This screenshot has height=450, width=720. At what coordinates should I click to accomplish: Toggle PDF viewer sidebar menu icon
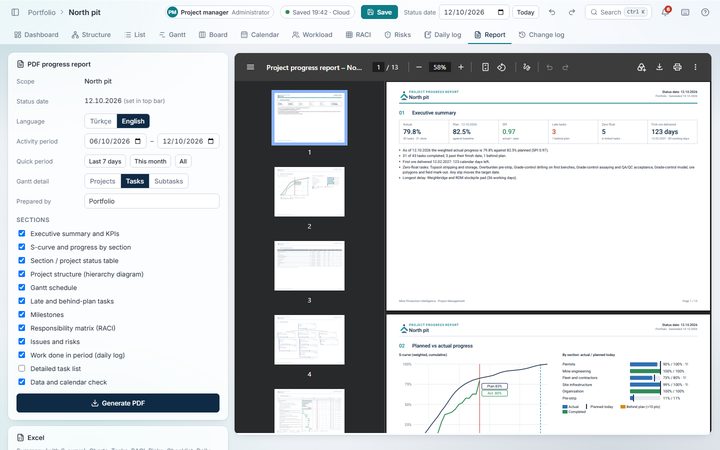pyautogui.click(x=250, y=67)
